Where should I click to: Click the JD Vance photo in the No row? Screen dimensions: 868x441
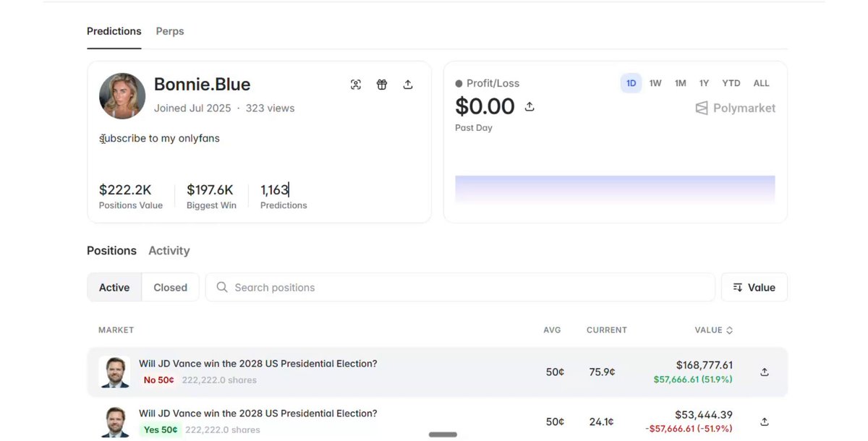(x=114, y=372)
